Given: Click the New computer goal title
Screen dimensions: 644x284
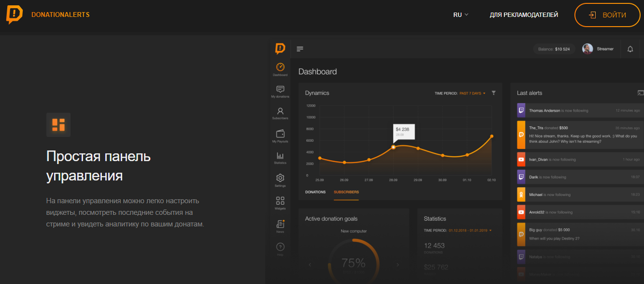Looking at the screenshot, I should click(354, 231).
